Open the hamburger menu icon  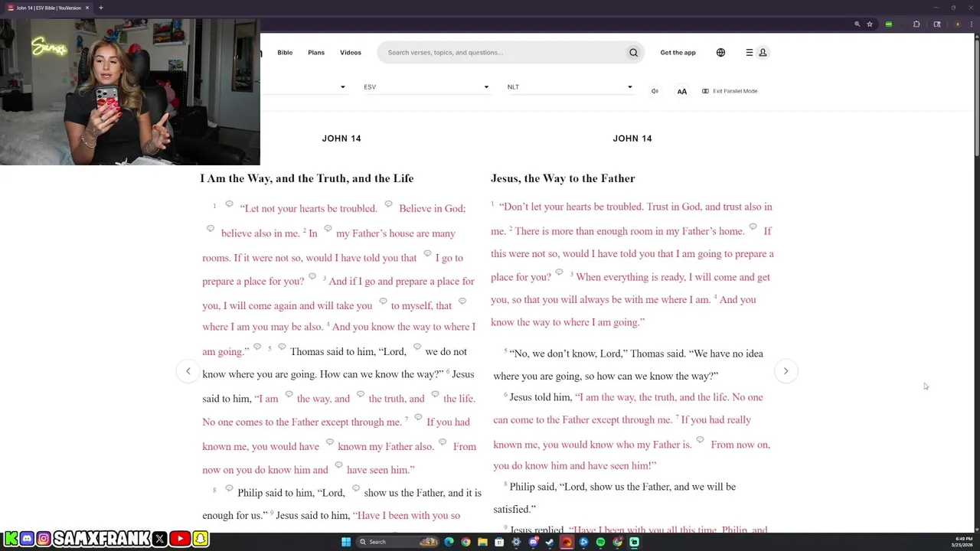click(749, 53)
